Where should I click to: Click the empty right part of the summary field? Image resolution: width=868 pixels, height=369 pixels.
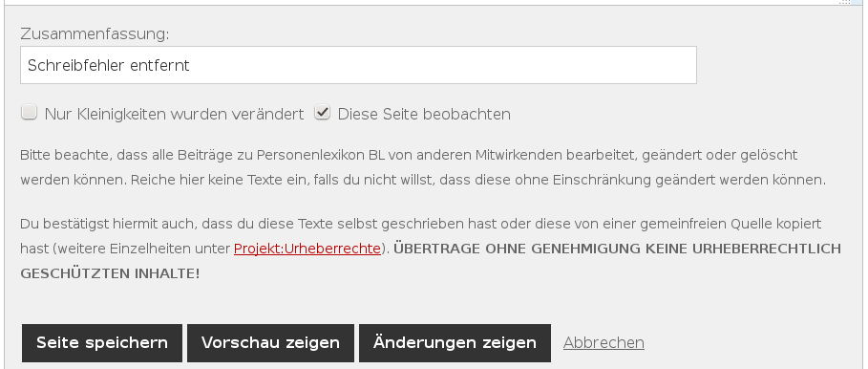(x=443, y=65)
